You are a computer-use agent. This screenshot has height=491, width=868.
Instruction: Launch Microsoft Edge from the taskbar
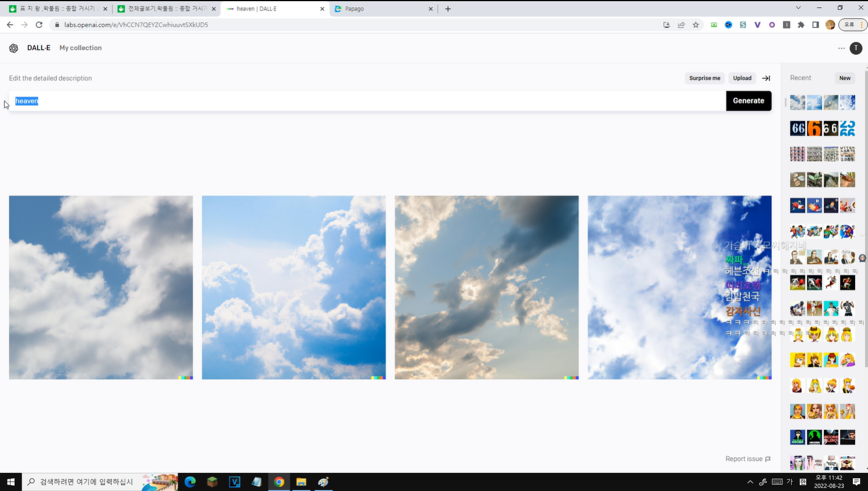point(190,482)
